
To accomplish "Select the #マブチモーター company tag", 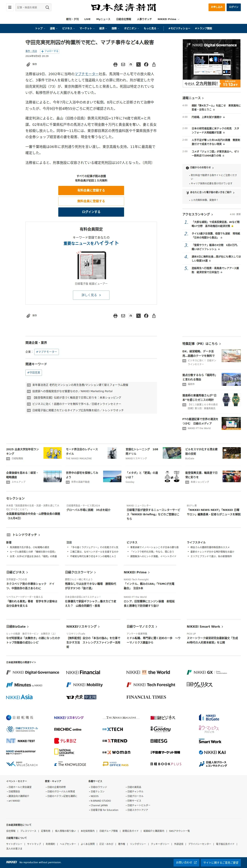I will (47, 352).
